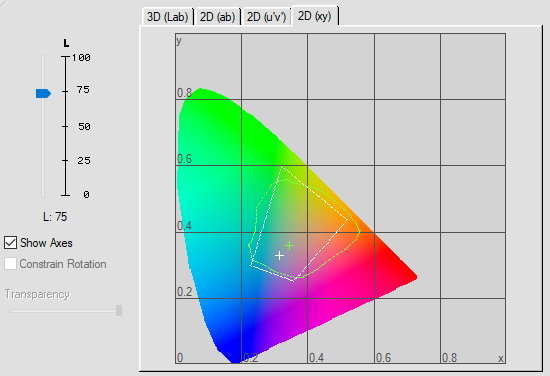Enable the Constrain Rotation checkbox
The height and width of the screenshot is (376, 550).
click(x=11, y=264)
